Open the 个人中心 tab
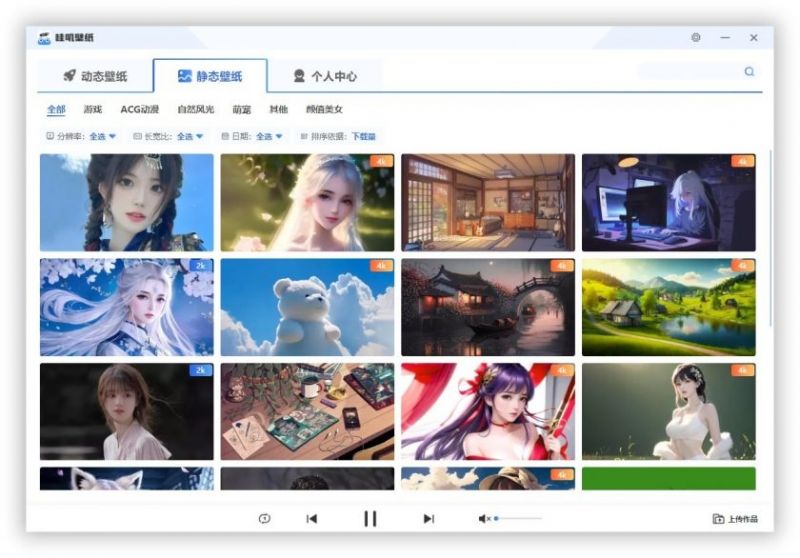This screenshot has height=558, width=800. click(x=325, y=76)
